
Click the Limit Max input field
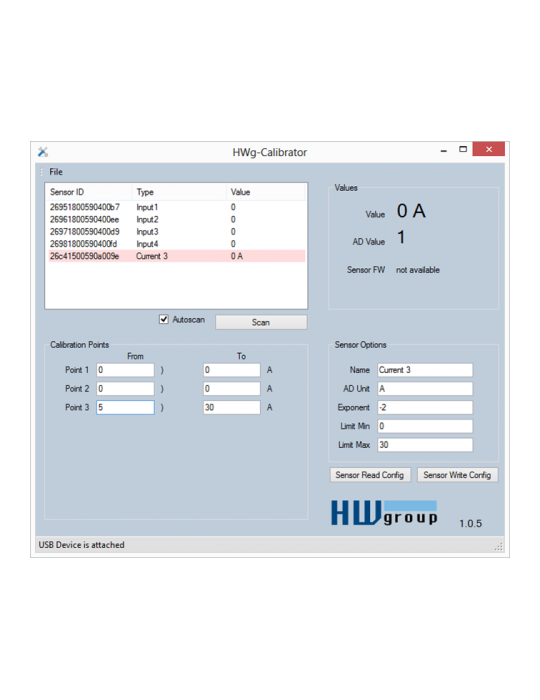(x=425, y=445)
